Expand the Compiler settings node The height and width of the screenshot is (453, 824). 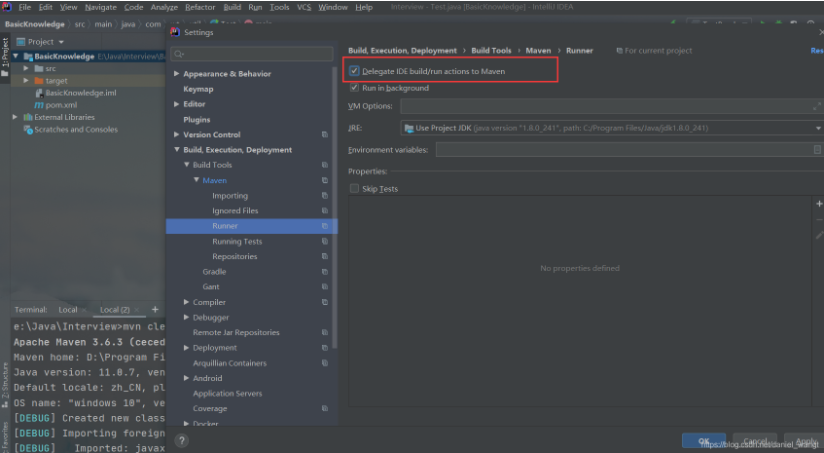(x=187, y=302)
